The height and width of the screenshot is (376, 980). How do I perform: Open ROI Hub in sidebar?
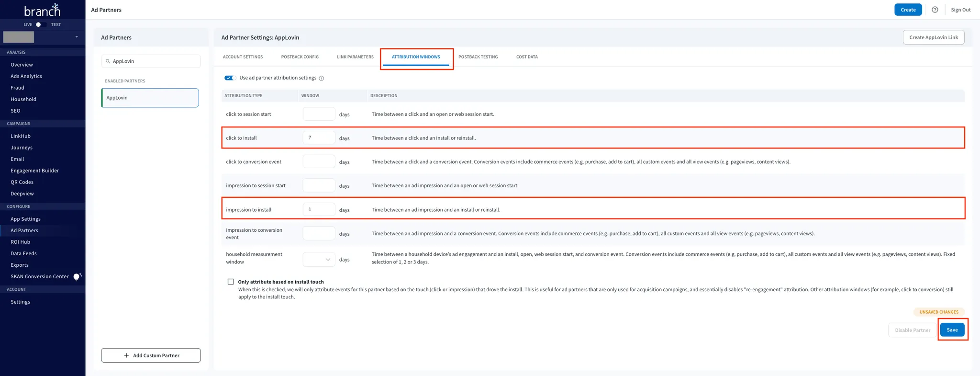21,242
